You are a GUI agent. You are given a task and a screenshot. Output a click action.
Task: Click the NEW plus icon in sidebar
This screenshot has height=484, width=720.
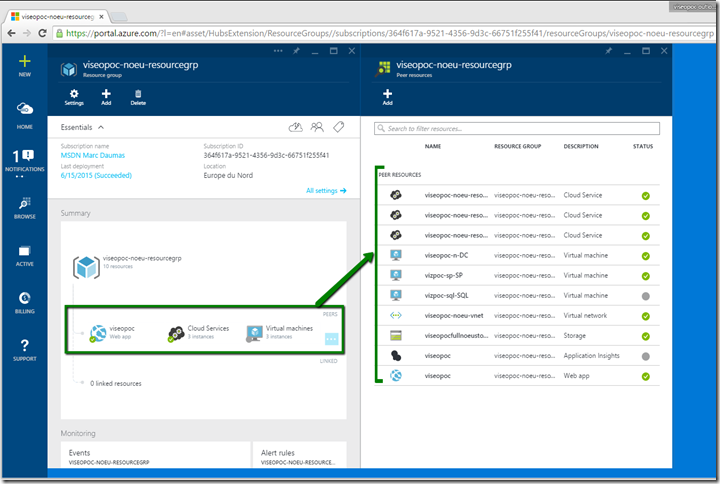click(x=25, y=62)
